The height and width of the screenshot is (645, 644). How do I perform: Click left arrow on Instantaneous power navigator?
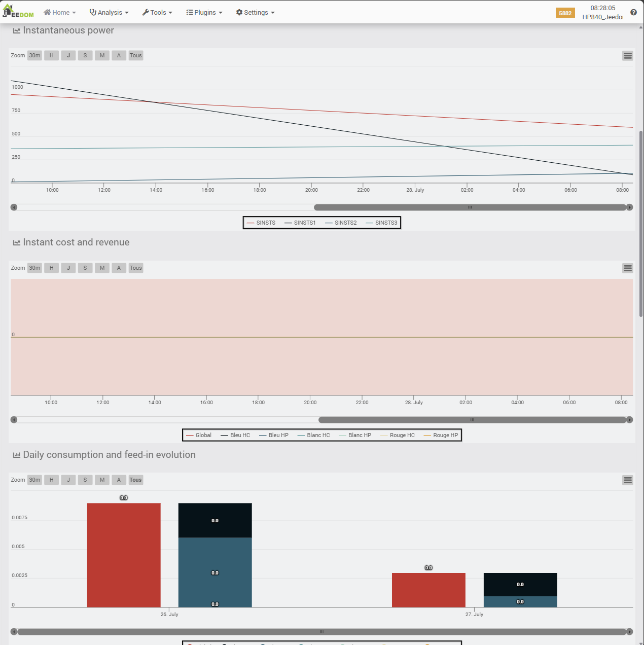[x=14, y=207]
